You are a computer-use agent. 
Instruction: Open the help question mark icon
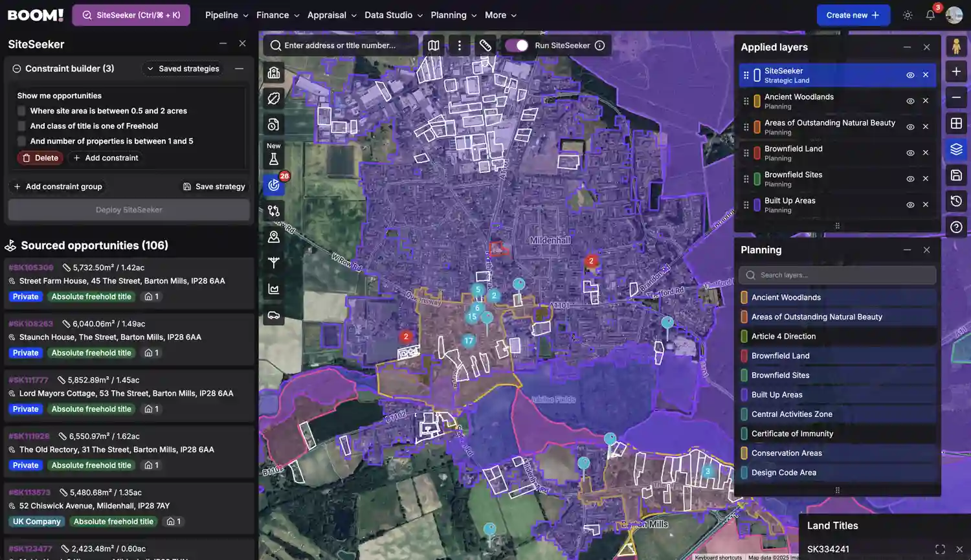(956, 227)
